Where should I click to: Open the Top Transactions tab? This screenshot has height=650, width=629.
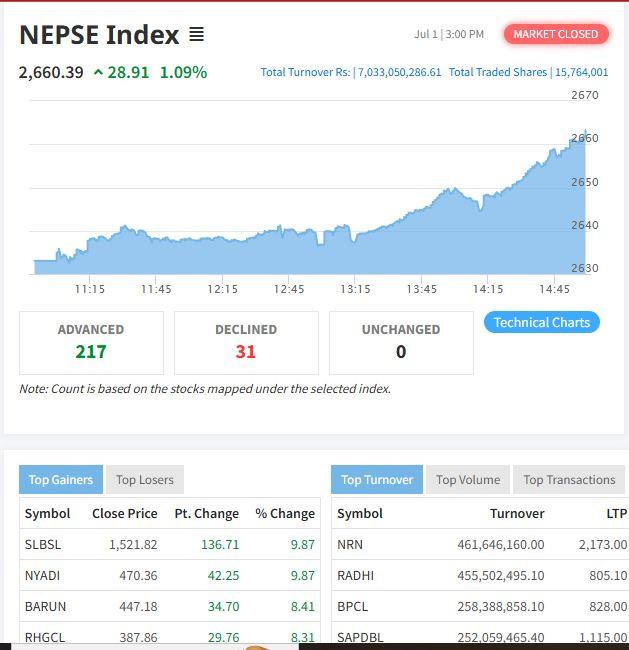coord(569,480)
